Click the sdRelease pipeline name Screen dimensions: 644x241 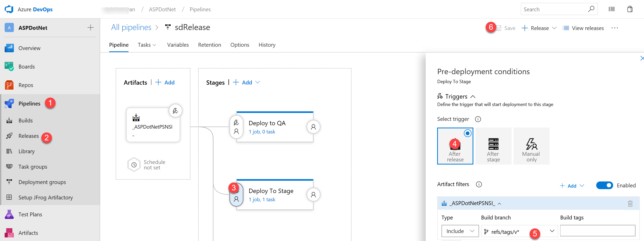click(x=192, y=27)
